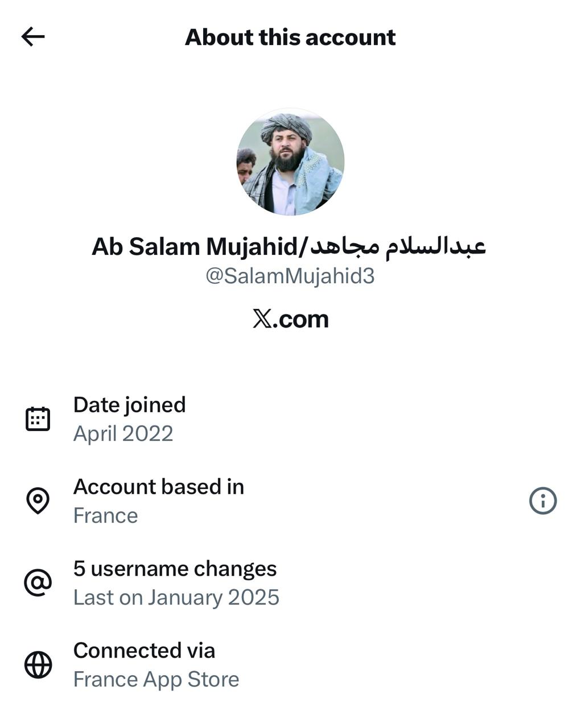The height and width of the screenshot is (728, 581).
Task: Select the Date joined label
Action: [x=130, y=405]
